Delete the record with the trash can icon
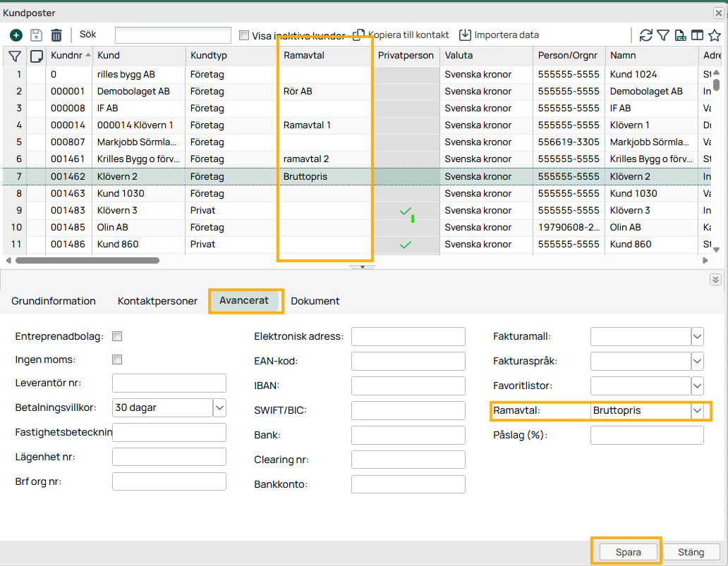Image resolution: width=728 pixels, height=566 pixels. 56,35
